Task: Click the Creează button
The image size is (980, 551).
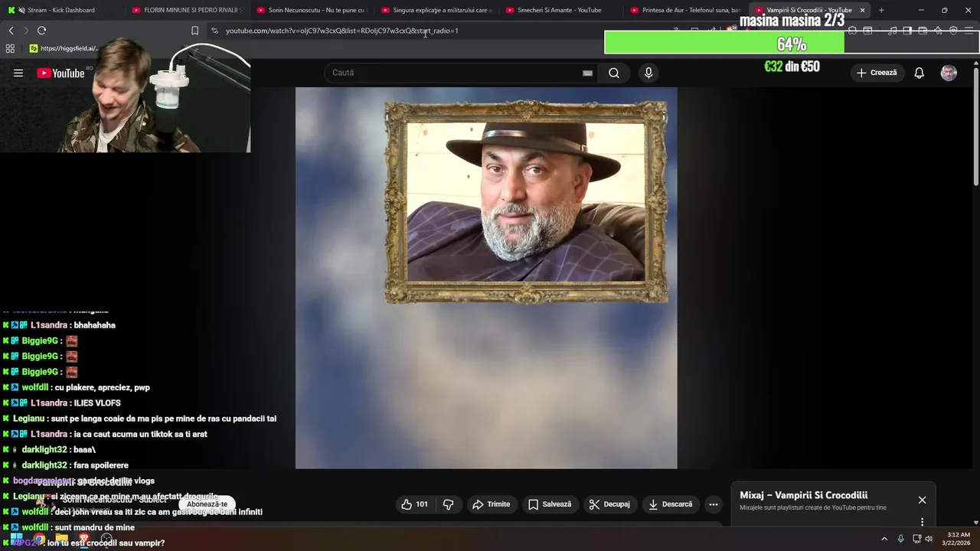Action: click(877, 73)
